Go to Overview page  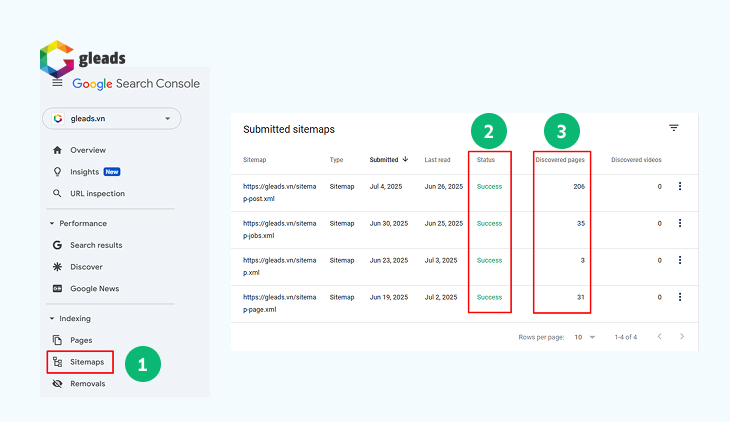tap(88, 150)
